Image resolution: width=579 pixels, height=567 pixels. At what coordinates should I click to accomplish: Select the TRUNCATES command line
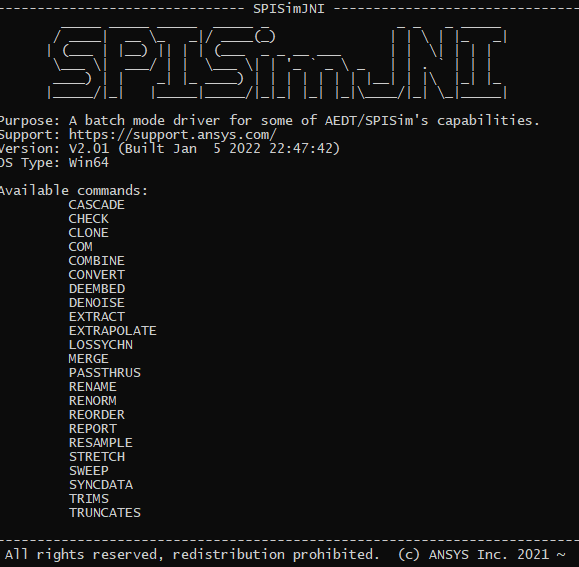pos(105,513)
